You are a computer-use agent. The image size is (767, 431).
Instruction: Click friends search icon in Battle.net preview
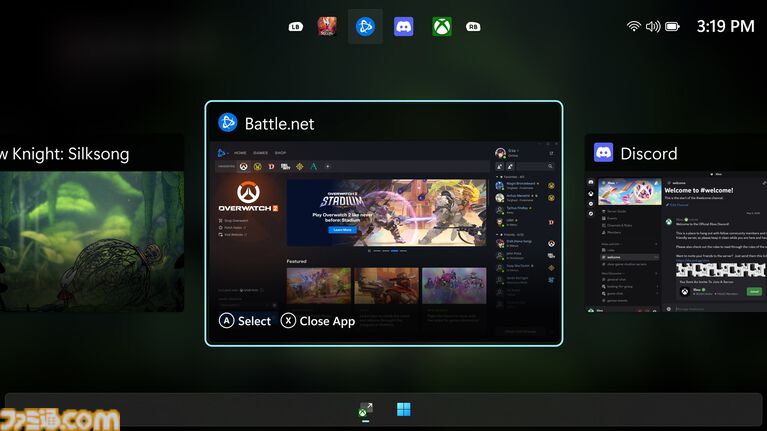pyautogui.click(x=550, y=166)
